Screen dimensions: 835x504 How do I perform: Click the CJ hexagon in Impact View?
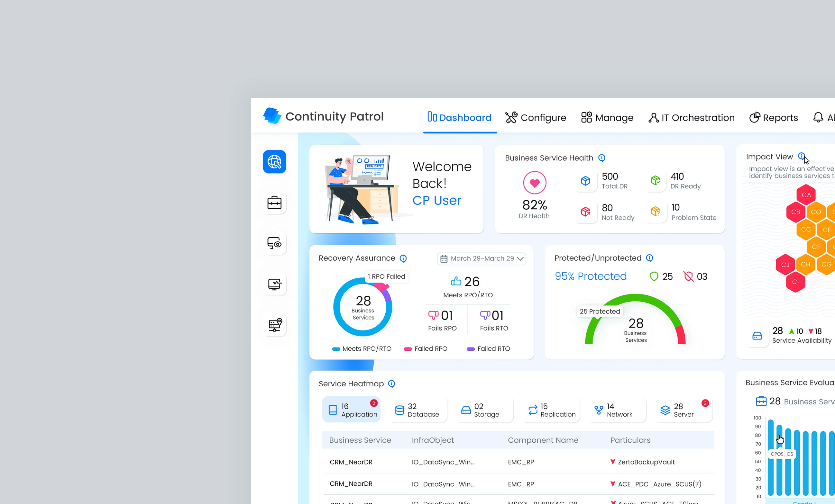(x=785, y=265)
